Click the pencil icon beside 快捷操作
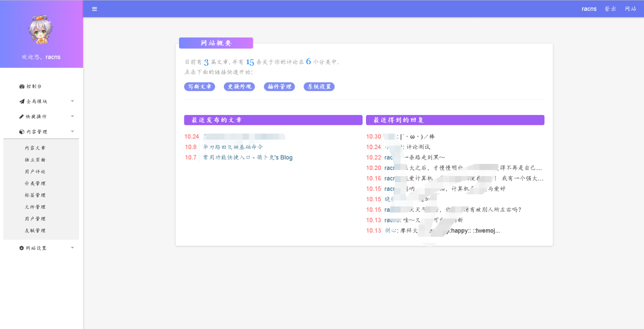Viewport: 644px width, 329px height. coord(22,117)
